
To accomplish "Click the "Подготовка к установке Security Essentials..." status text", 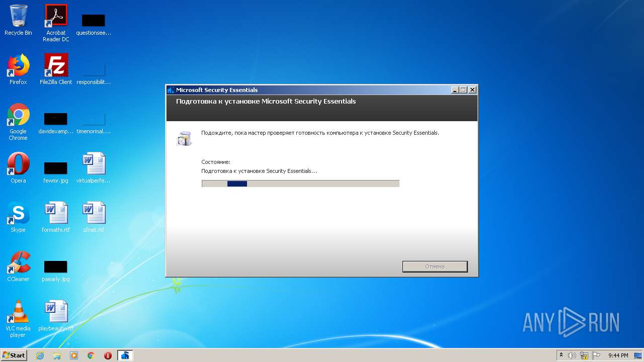I will [x=259, y=171].
